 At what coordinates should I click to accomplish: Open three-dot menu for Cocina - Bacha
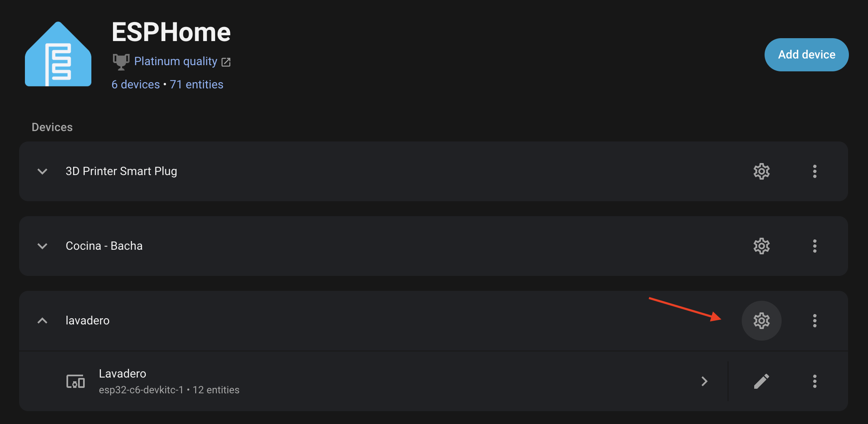point(814,246)
